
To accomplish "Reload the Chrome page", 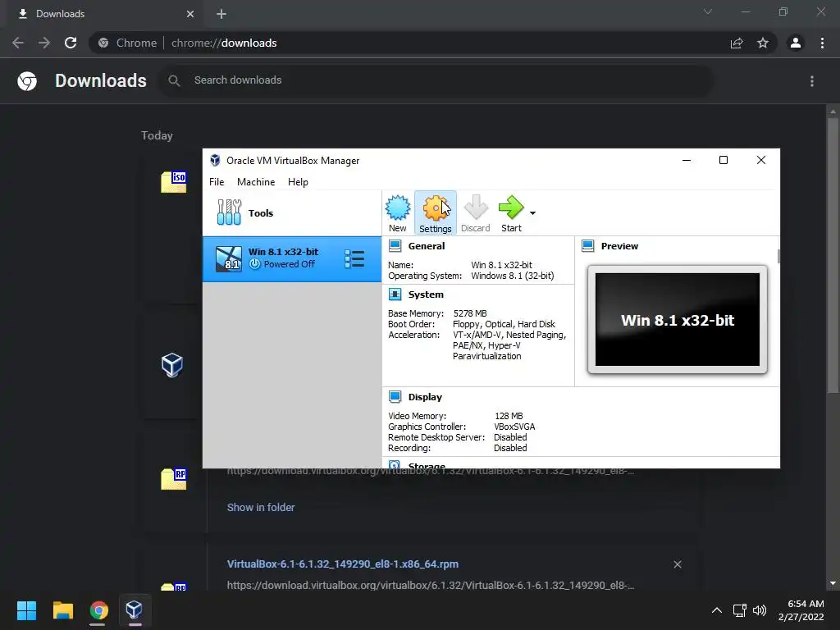I will 71,43.
